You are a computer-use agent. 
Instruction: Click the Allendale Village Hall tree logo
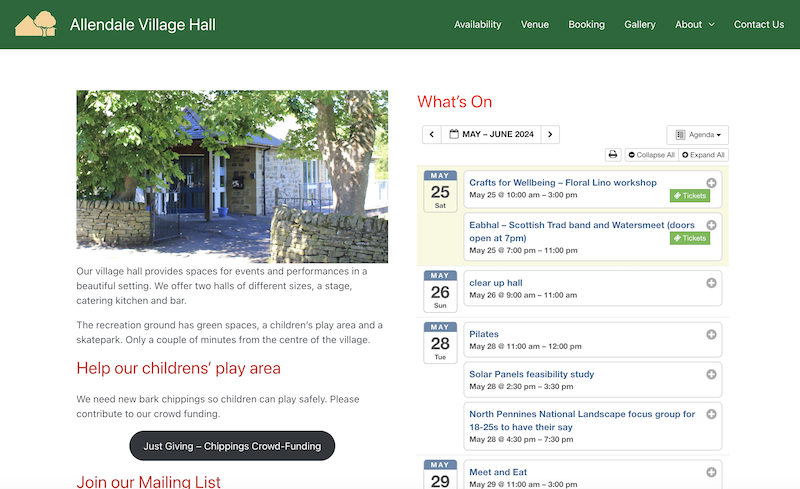[36, 24]
